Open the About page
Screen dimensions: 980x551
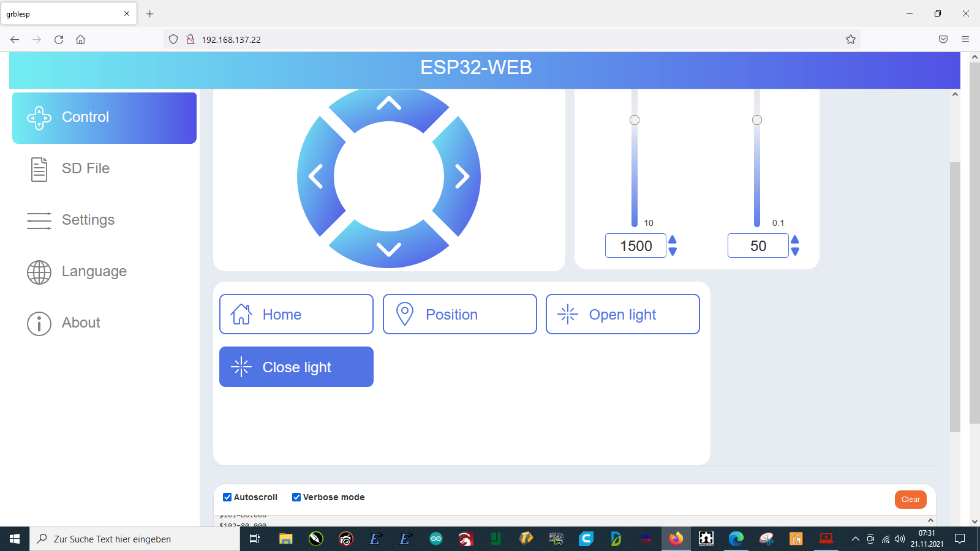(80, 323)
